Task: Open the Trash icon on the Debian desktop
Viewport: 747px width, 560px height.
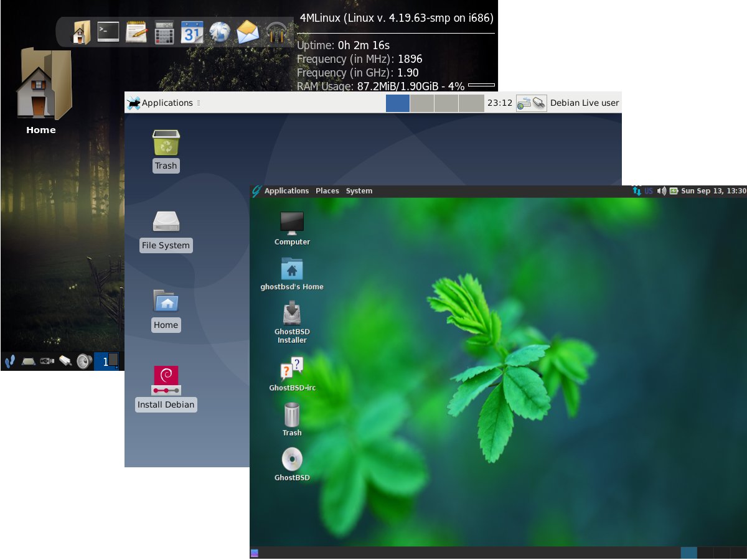Action: [x=166, y=142]
